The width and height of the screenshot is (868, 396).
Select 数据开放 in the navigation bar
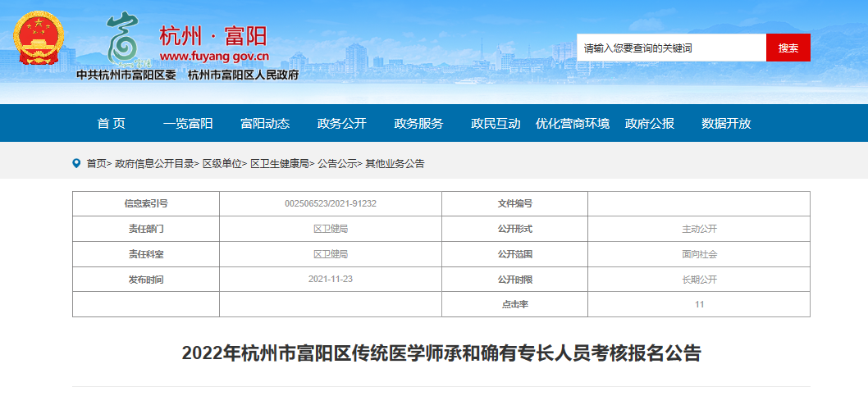pos(726,124)
